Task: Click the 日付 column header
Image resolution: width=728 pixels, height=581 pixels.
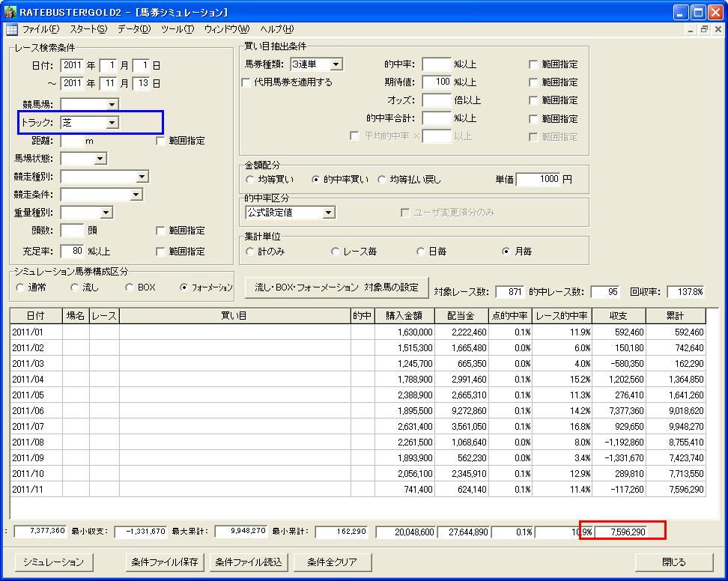Action: tap(36, 316)
